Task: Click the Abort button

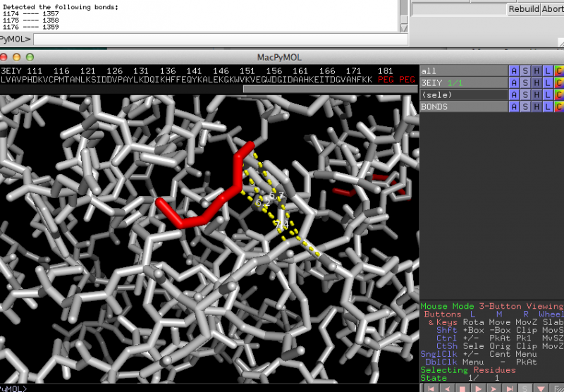Action: [553, 9]
